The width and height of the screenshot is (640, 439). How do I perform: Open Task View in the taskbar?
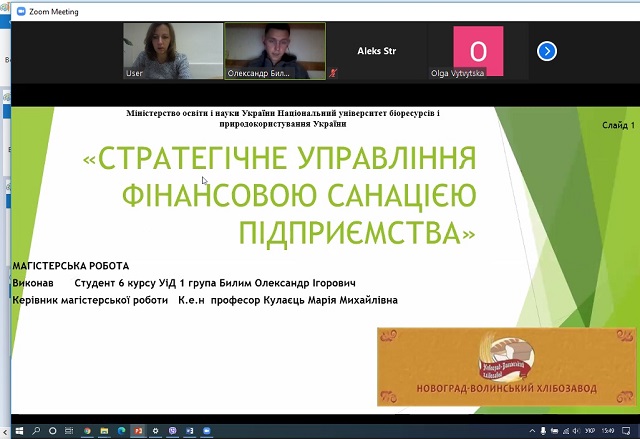tap(69, 431)
